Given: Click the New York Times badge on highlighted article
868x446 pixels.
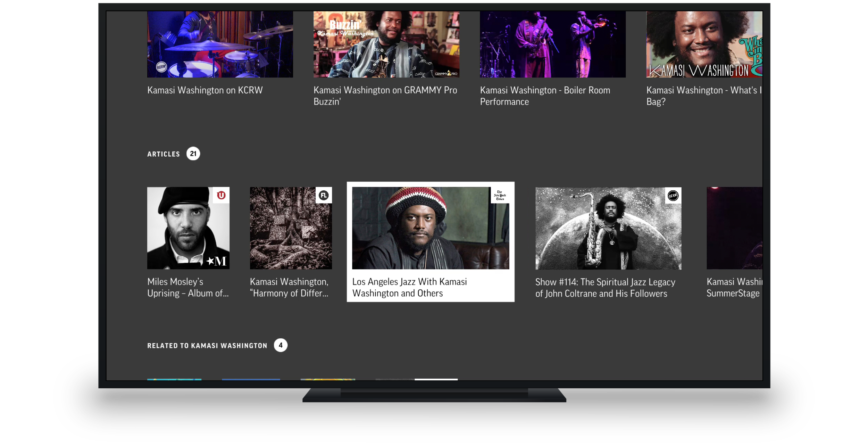Looking at the screenshot, I should click(500, 195).
